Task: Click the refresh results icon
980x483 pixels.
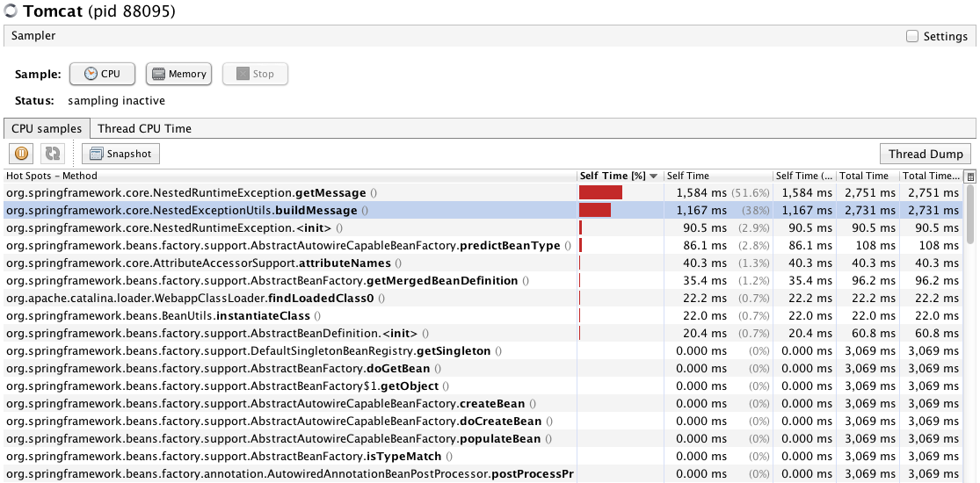Action: tap(53, 154)
